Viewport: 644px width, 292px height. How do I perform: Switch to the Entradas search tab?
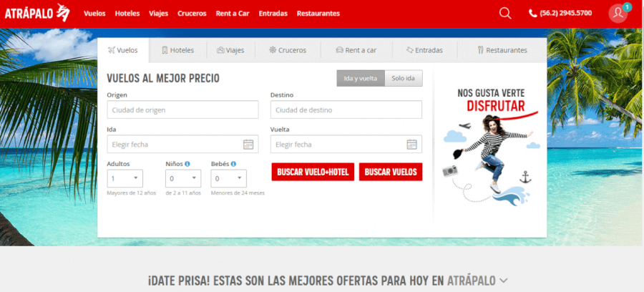tap(424, 51)
